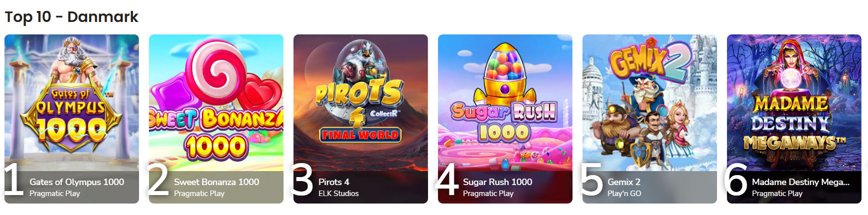Click Pragmatic Play under Madame Destiny Megaways
This screenshot has width=868, height=215.
pos(777,194)
